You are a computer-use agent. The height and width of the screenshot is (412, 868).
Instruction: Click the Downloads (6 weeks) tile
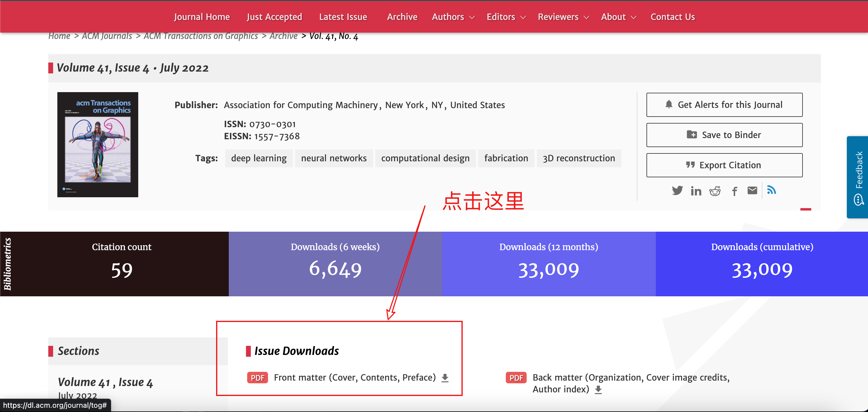click(335, 264)
